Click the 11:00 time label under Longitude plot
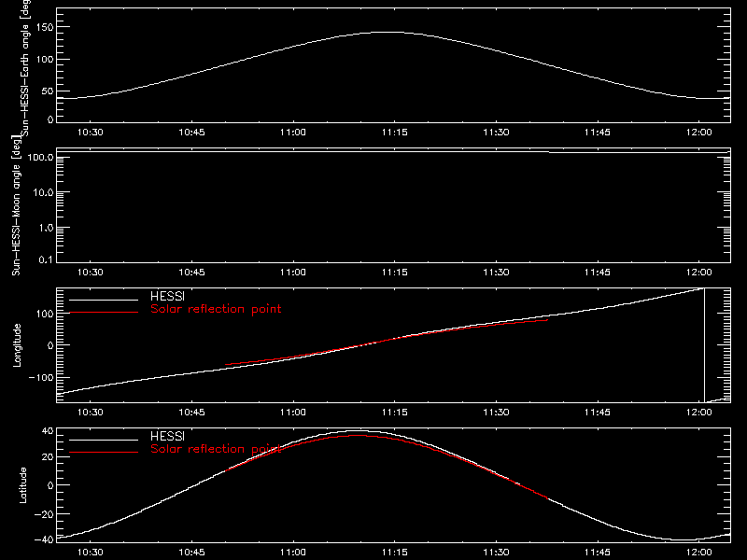The height and width of the screenshot is (560, 747). 293,413
